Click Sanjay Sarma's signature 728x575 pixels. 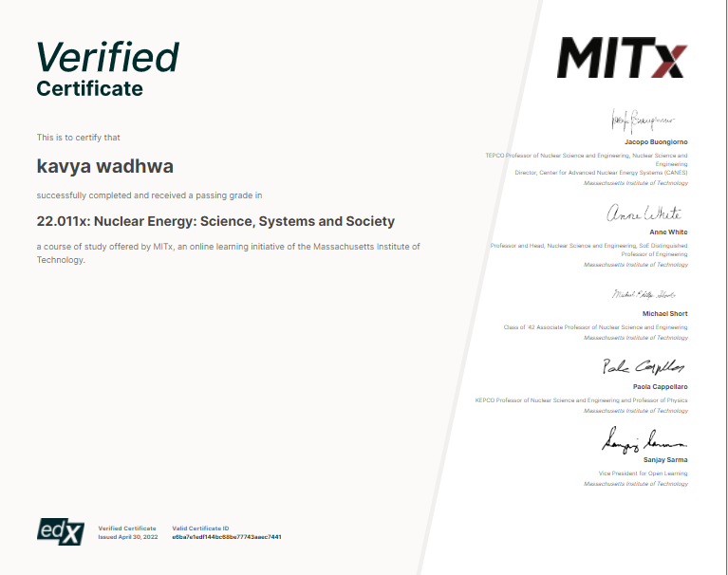644,440
